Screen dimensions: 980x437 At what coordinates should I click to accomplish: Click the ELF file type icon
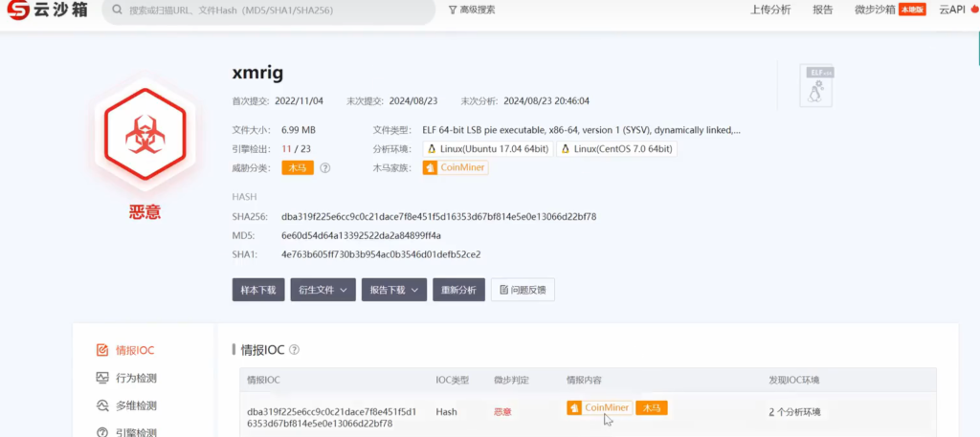click(816, 85)
